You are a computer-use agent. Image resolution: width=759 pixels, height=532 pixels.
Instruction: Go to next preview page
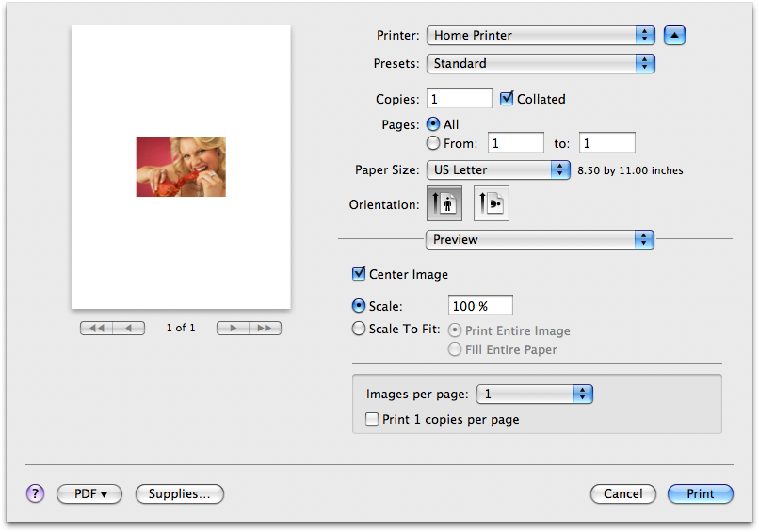point(233,328)
